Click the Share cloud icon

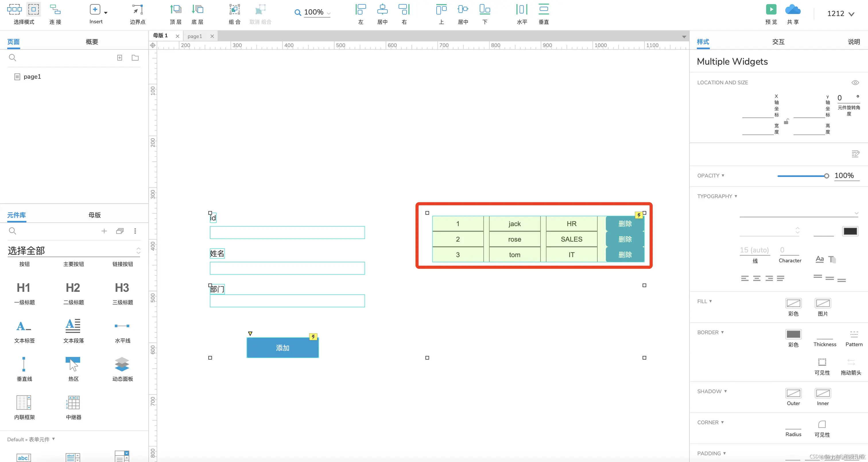(x=793, y=9)
